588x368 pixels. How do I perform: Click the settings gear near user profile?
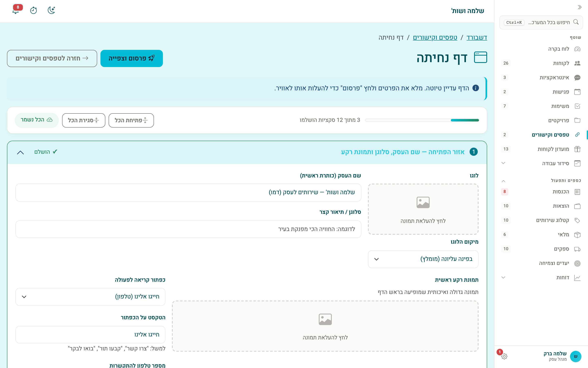[x=504, y=356]
